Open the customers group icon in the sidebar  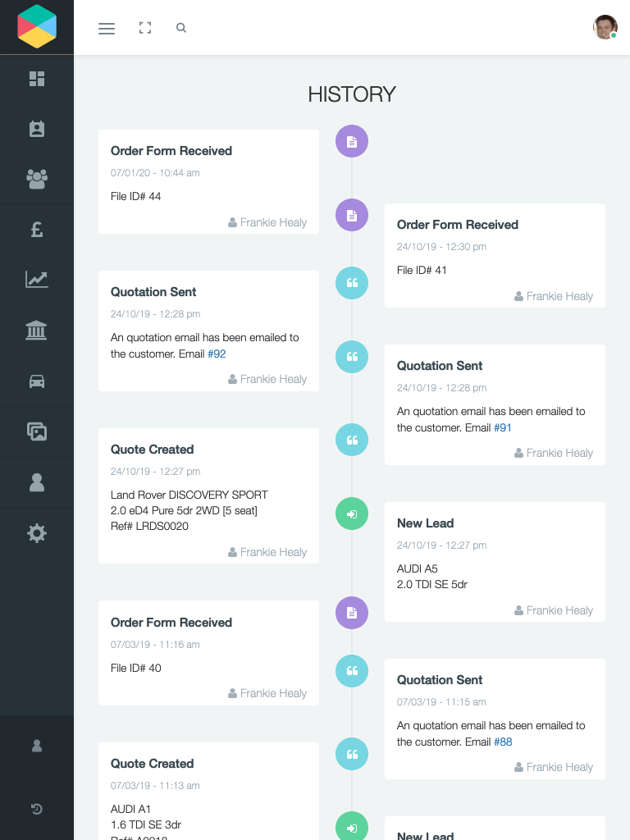point(36,179)
